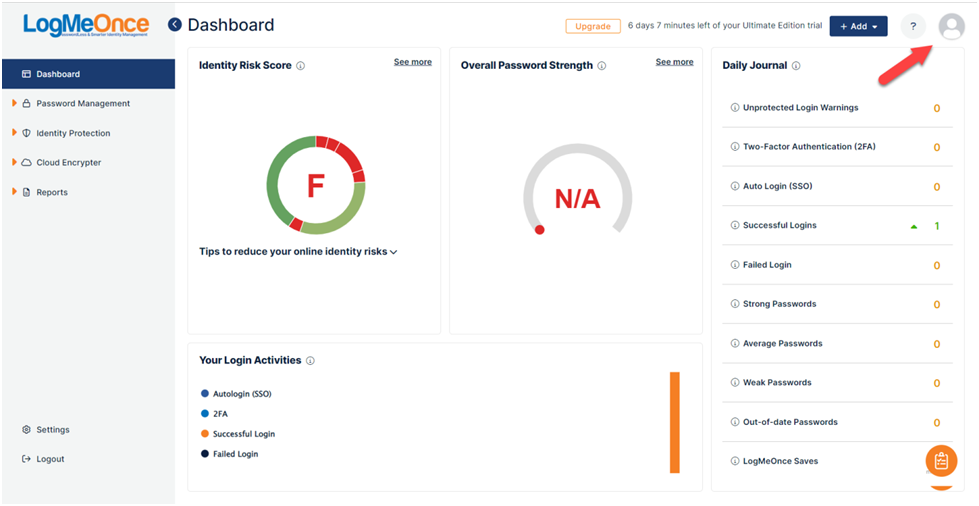Click info icon beside Out-of-date Passwords
Viewport: 979px width, 506px height.
(x=735, y=422)
